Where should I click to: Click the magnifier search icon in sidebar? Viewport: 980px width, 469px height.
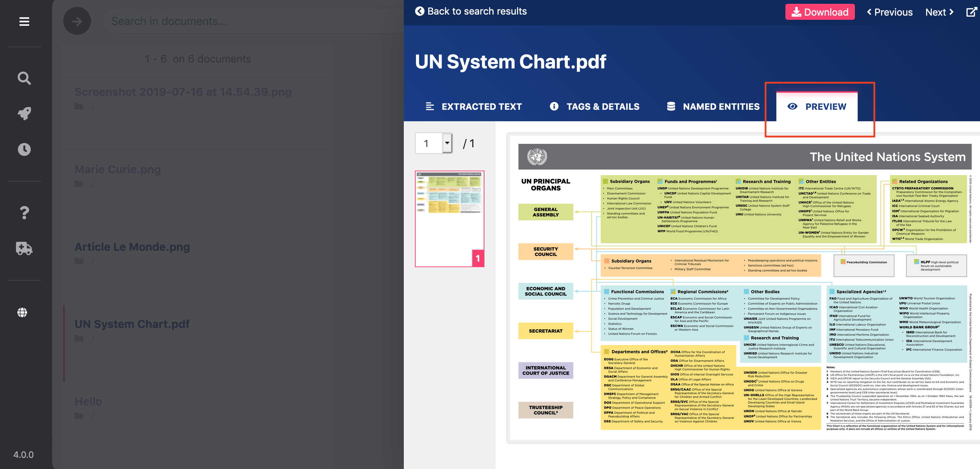24,78
